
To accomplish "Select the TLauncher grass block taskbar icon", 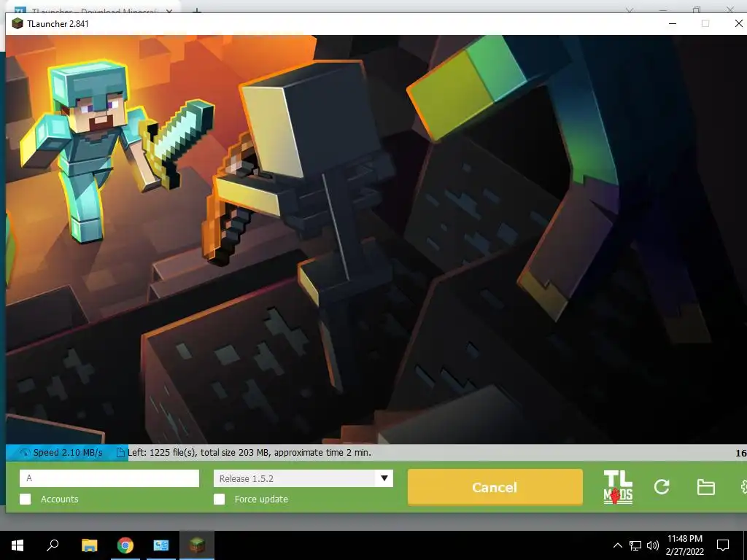I will coord(197,545).
